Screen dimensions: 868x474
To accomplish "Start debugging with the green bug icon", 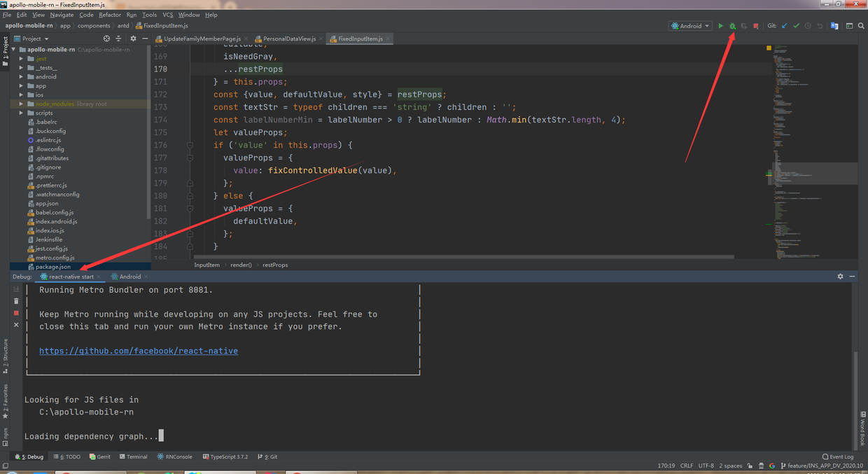I will point(732,26).
